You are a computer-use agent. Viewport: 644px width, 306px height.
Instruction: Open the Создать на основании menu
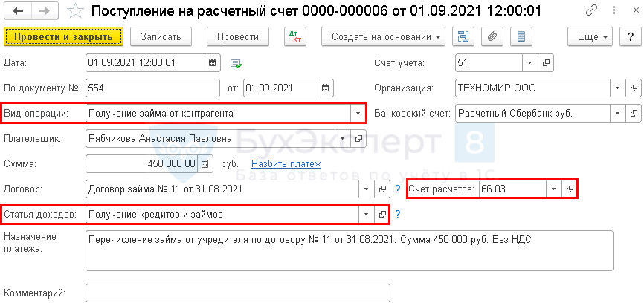383,36
